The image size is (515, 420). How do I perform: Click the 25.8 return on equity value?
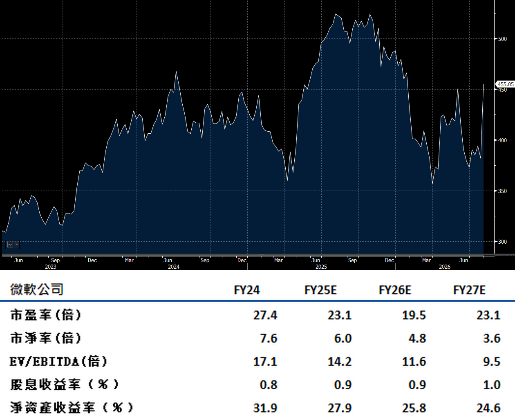[x=414, y=408]
